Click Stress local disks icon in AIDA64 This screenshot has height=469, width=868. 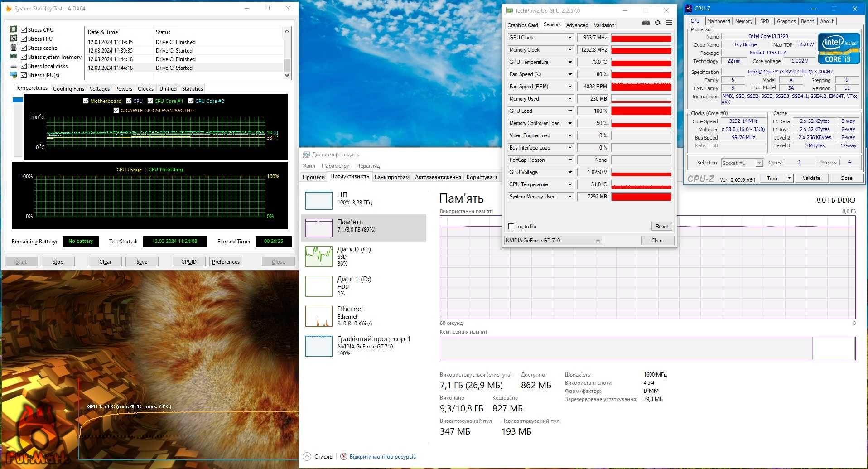coord(14,66)
